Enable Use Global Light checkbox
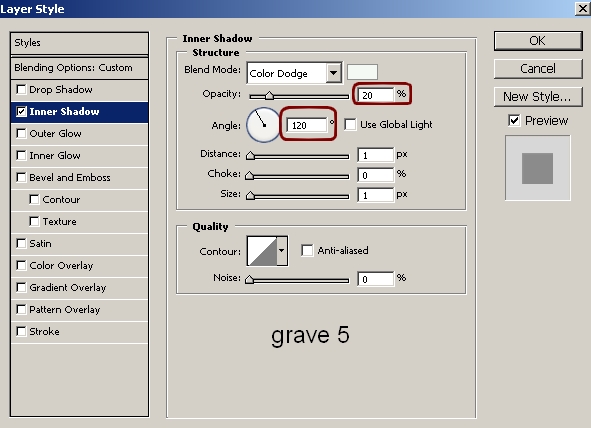The height and width of the screenshot is (428, 591). point(350,125)
